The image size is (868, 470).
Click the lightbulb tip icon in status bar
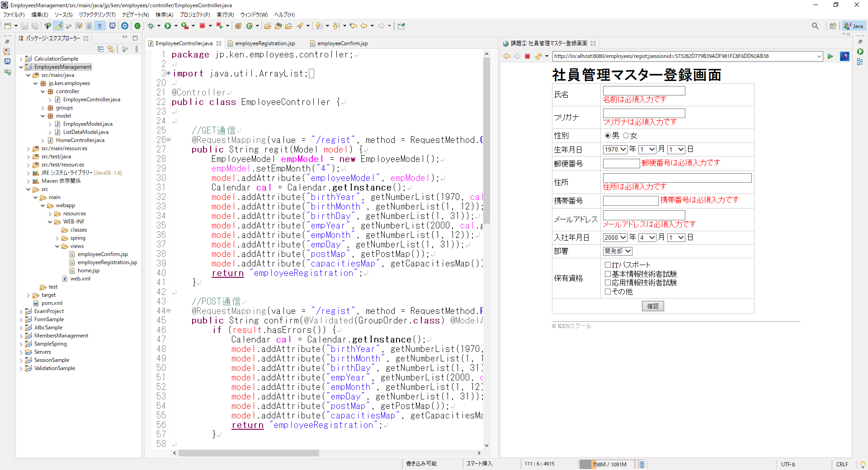pyautogui.click(x=863, y=465)
